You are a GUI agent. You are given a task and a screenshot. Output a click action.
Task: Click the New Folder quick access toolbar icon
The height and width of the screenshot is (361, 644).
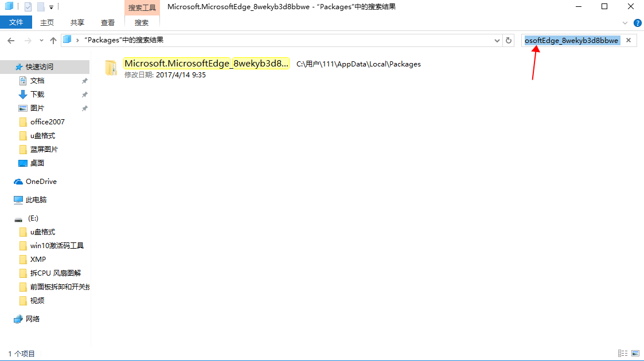[x=41, y=6]
